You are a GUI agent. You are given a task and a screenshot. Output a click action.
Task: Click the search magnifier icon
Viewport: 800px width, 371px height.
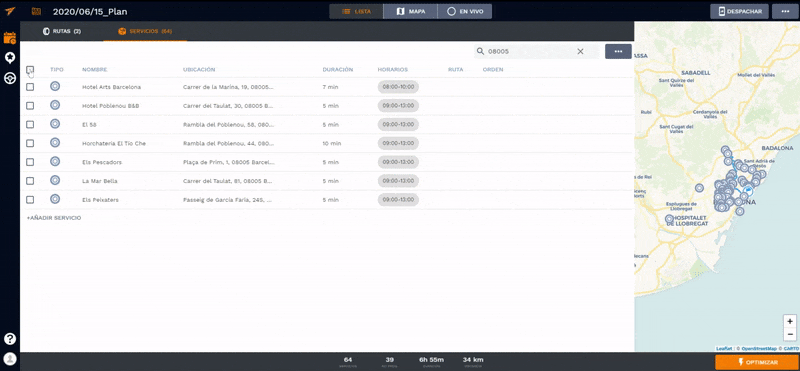(480, 51)
